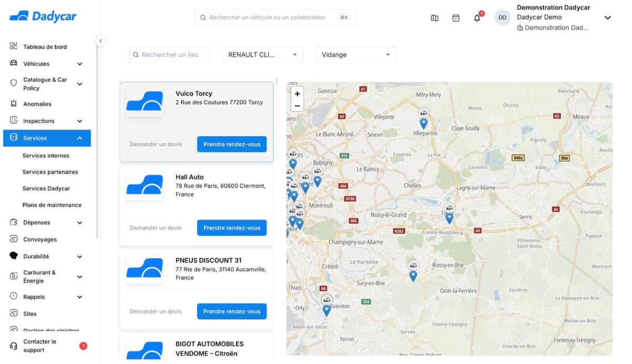
Task: Open Services internes submenu item
Action: point(46,156)
